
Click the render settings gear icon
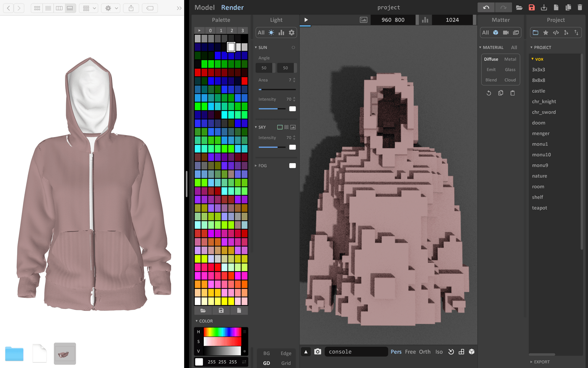coord(292,33)
